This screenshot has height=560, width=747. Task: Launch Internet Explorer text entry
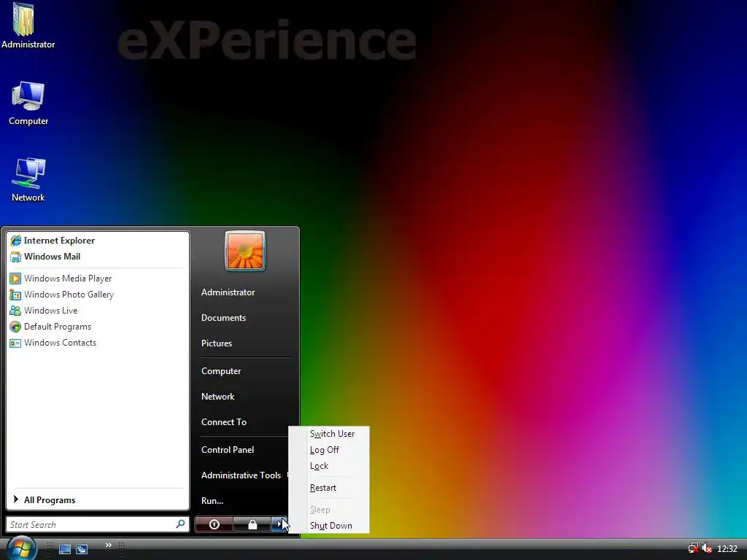59,241
